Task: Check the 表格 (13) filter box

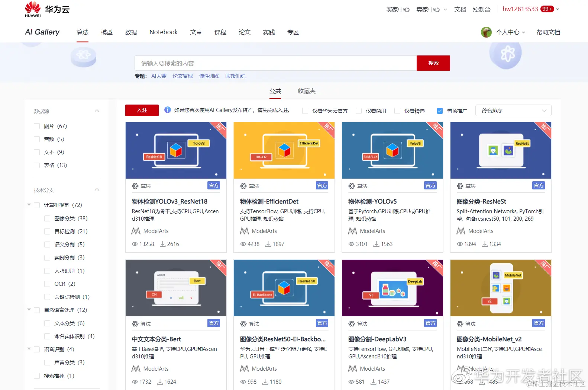Action: [37, 165]
